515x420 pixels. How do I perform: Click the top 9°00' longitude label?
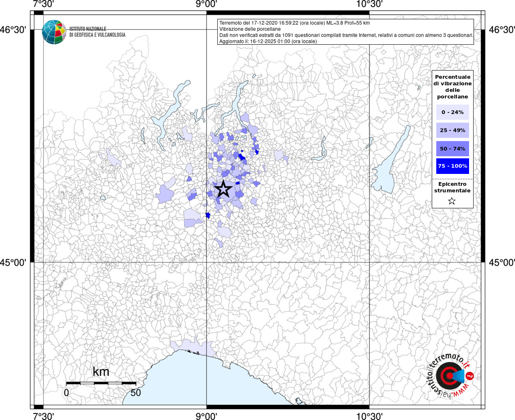tap(206, 4)
